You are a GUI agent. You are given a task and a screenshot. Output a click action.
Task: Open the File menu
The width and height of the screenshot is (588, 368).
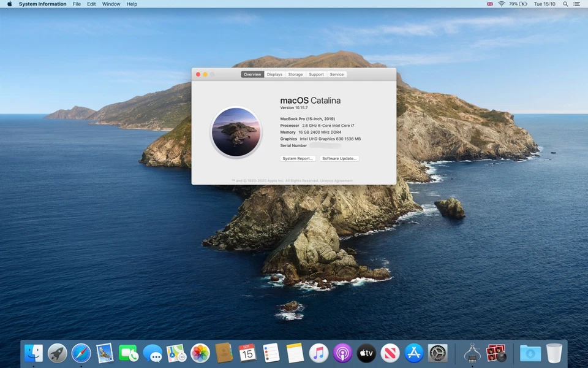[x=77, y=4]
